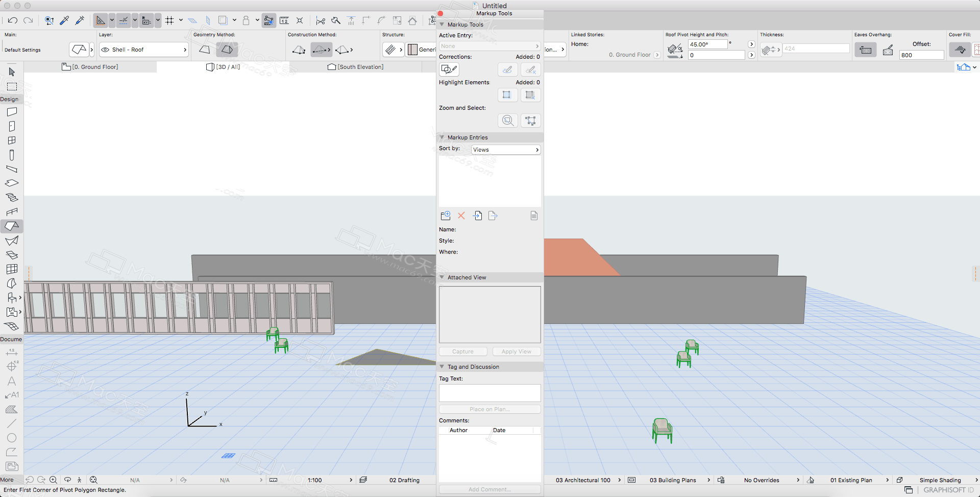Open the Sort by Views dropdown
This screenshot has width=980, height=497.
[x=506, y=150]
